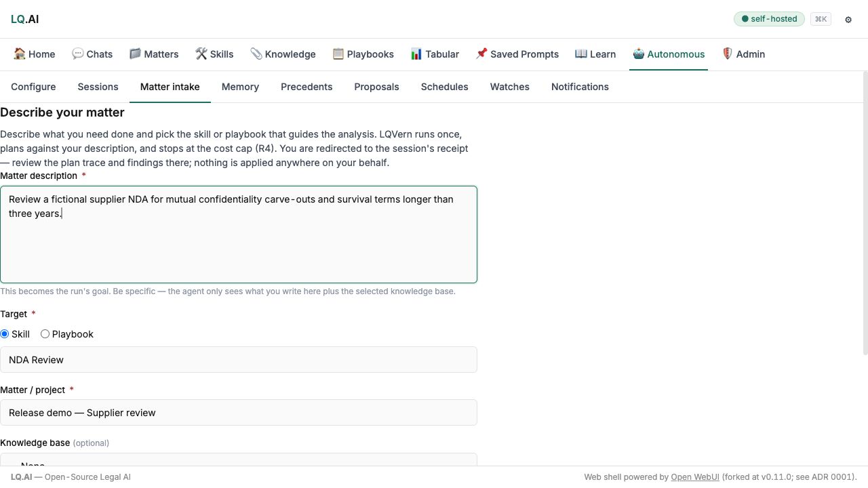
Task: Click the LQ.AI logo
Action: (24, 19)
